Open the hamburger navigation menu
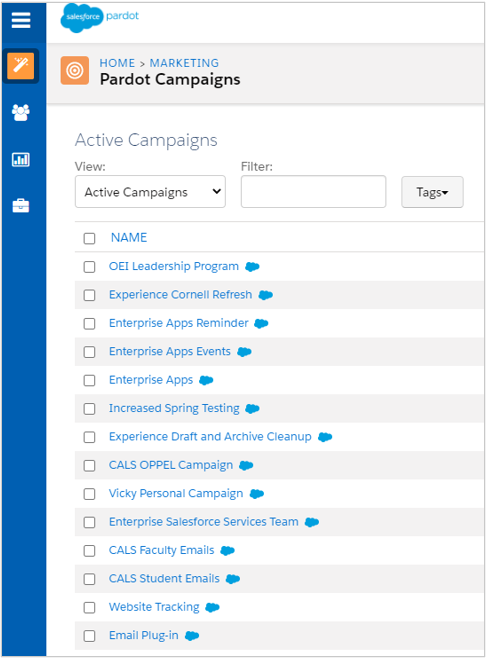 pyautogui.click(x=21, y=20)
